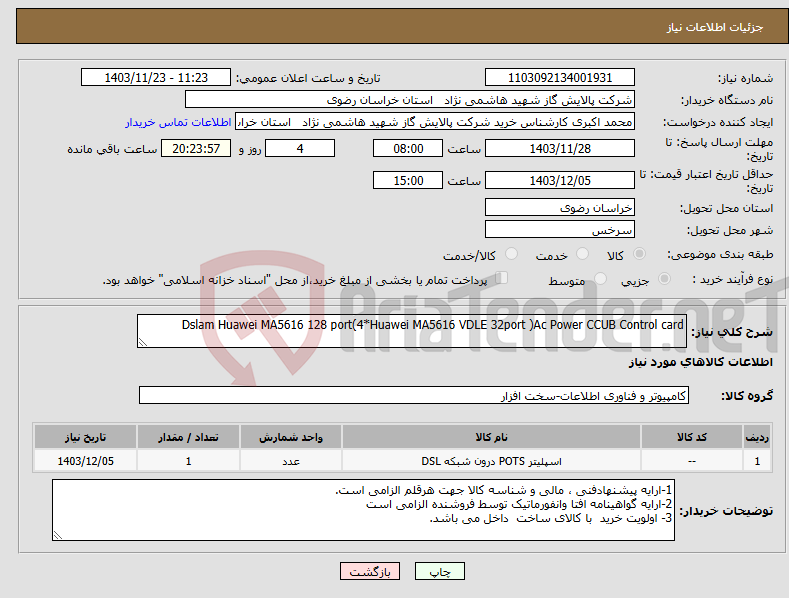Viewport: 789px width, 598px height.
Task: Click the buyer notes text area
Action: click(363, 510)
